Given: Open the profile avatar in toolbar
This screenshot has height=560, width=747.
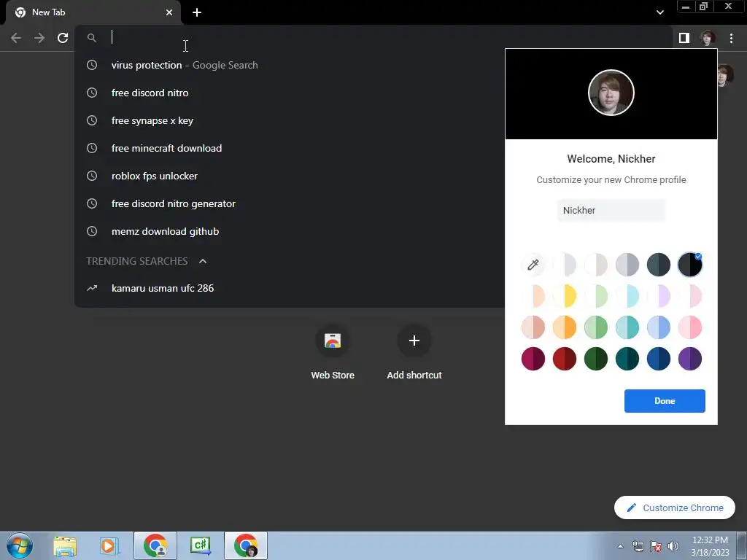Looking at the screenshot, I should point(708,38).
